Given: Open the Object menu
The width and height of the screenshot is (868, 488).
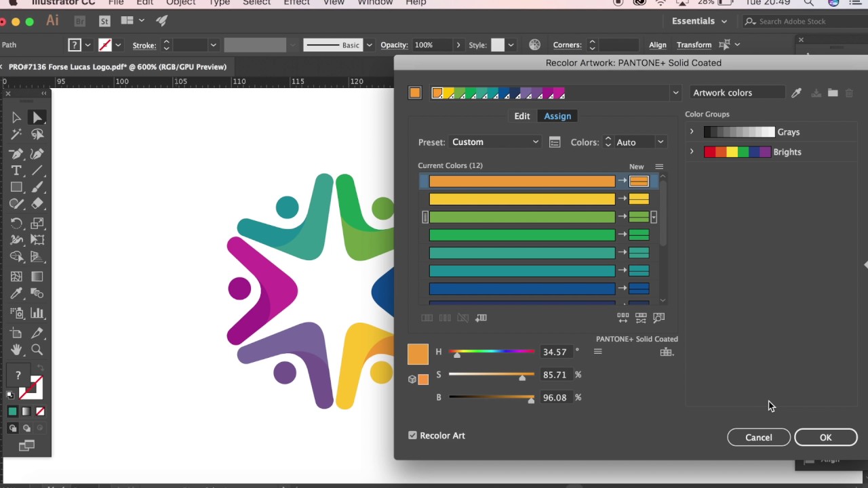Looking at the screenshot, I should pyautogui.click(x=181, y=3).
